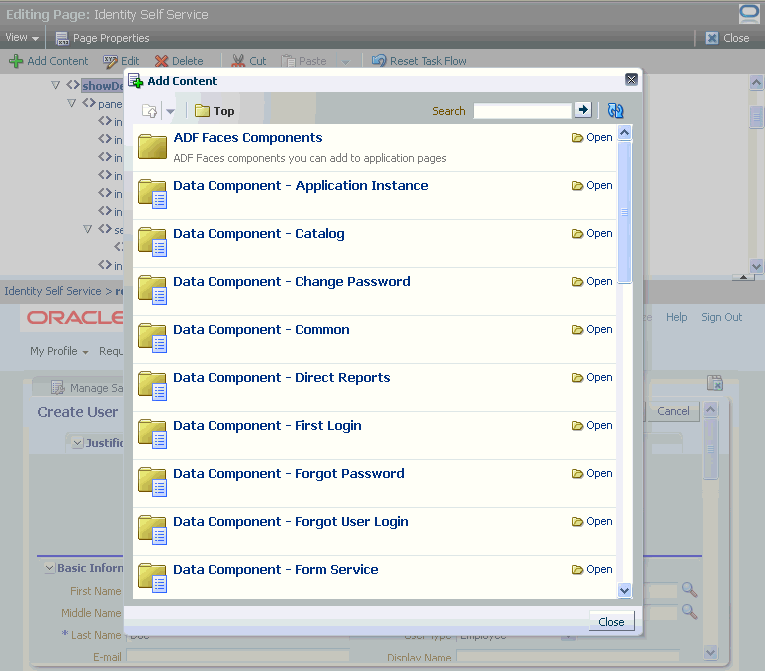Screen dimensions: 765x671
Task: Open Data Component - Common folder
Action: click(592, 329)
